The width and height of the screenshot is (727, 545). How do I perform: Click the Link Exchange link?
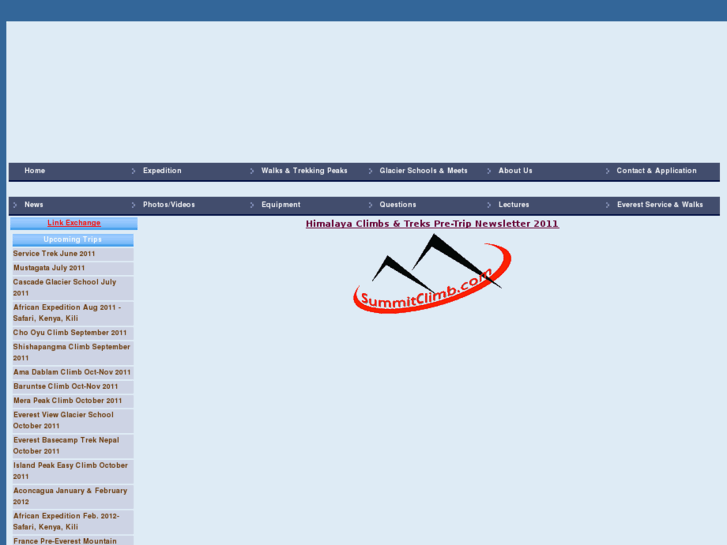[74, 223]
